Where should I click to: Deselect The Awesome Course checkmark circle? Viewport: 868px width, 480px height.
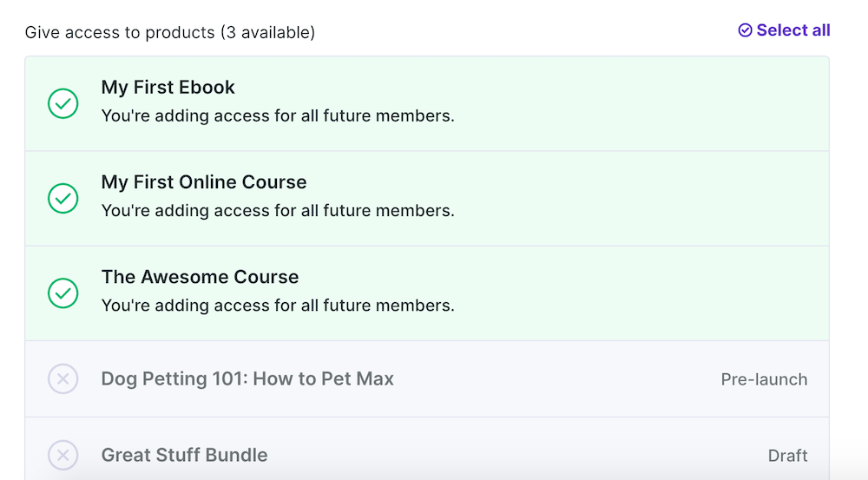[62, 293]
